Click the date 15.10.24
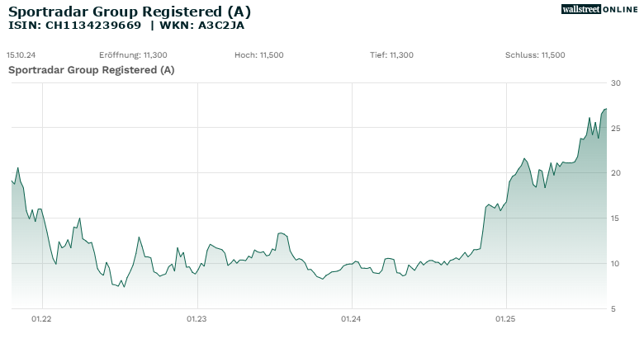The image size is (644, 343). [x=21, y=55]
